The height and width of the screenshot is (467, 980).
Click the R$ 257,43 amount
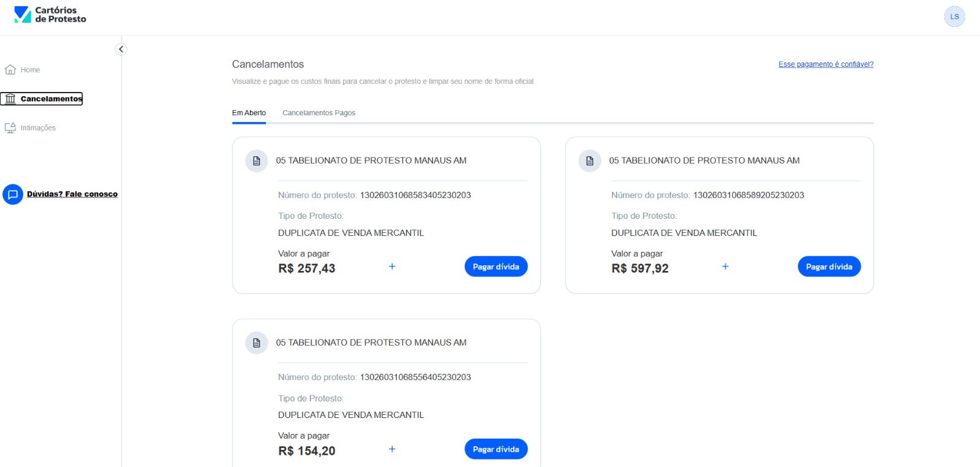click(x=307, y=268)
